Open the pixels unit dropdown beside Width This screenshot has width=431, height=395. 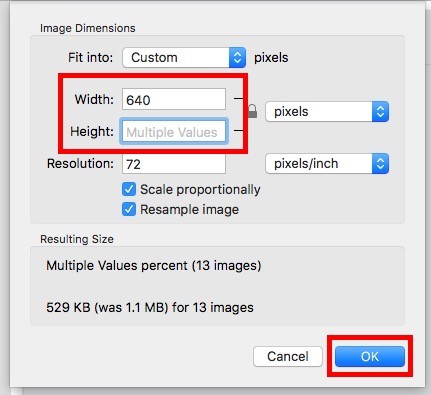pyautogui.click(x=327, y=112)
